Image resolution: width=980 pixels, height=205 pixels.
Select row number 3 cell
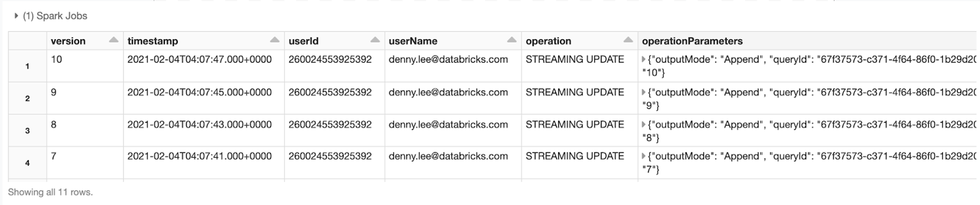point(28,131)
